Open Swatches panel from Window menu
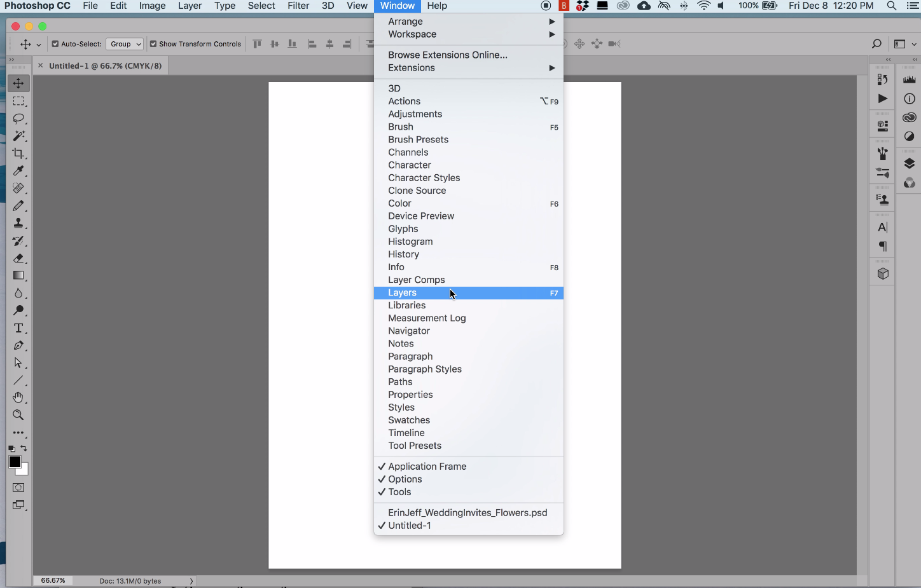 (x=469, y=420)
